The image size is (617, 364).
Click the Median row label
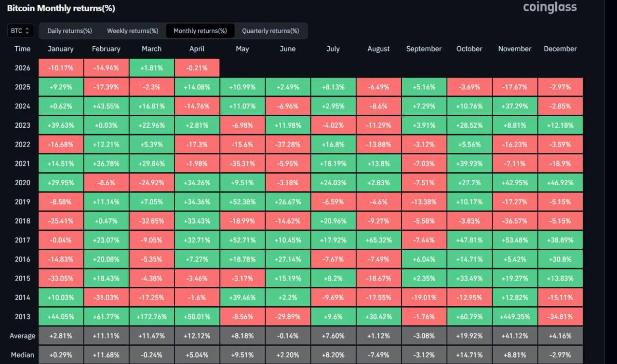click(22, 355)
